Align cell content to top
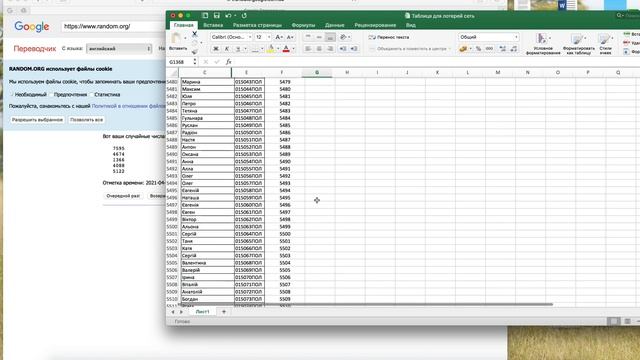The image size is (640, 360). click(x=308, y=37)
